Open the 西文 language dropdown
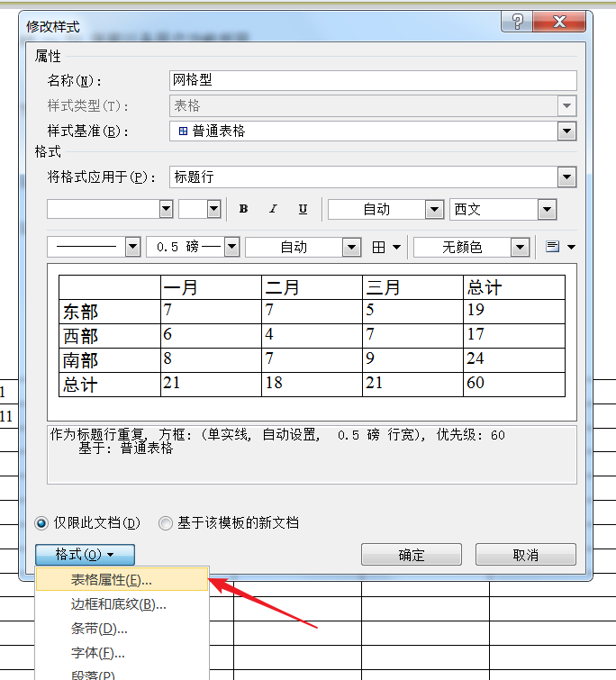This screenshot has height=680, width=616. pyautogui.click(x=547, y=210)
